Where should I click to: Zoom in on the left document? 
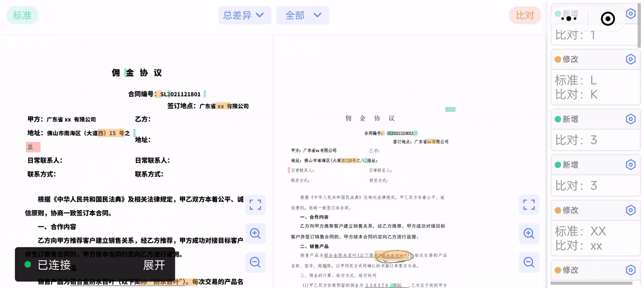coord(255,233)
